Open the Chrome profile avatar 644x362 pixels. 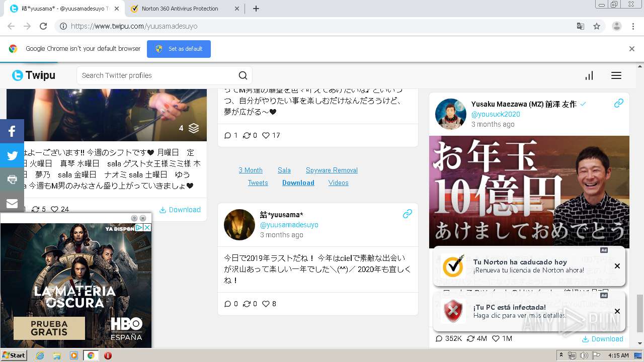click(x=617, y=26)
